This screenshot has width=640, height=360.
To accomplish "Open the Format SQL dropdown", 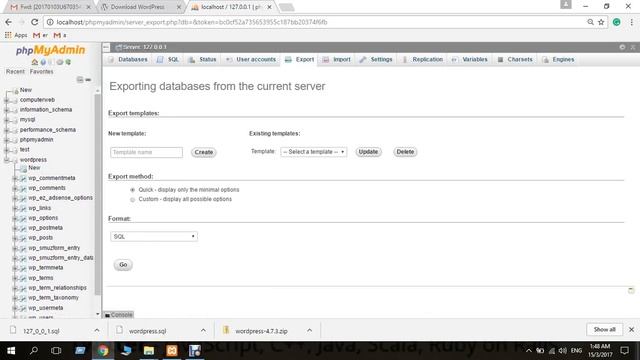I will (x=154, y=236).
